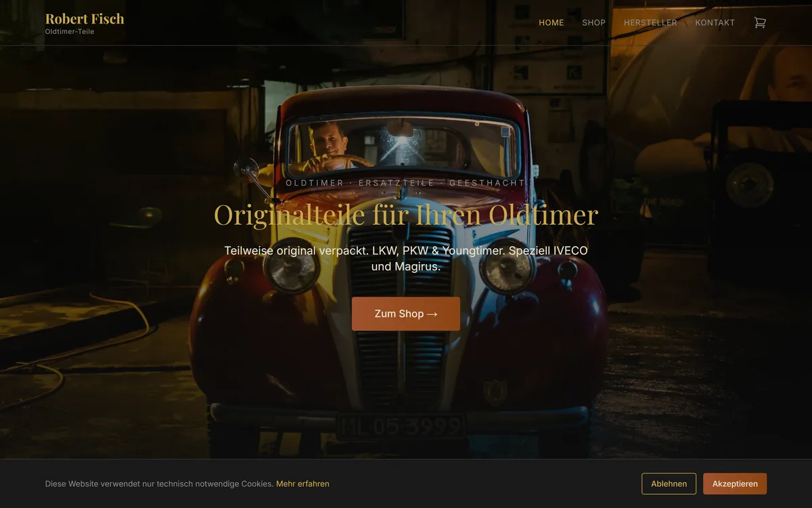Decline cookies with Ablehnen
Screen dimensions: 812x508
669,484
